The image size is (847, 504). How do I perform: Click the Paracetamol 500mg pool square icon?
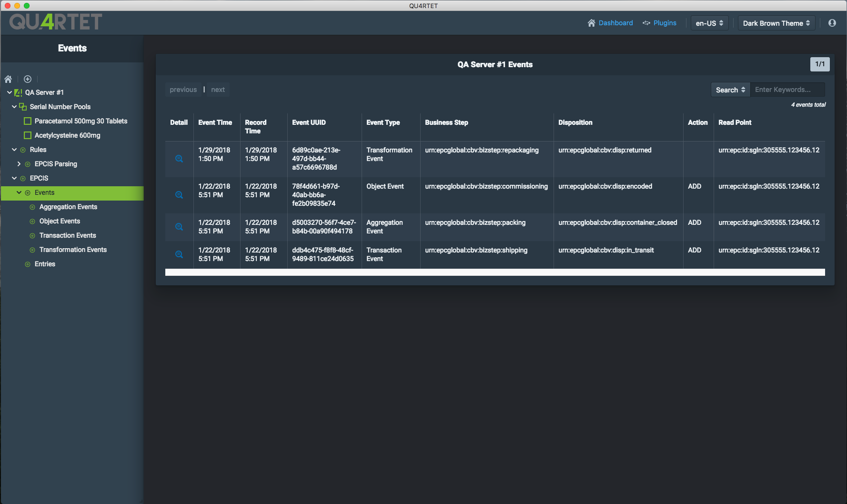pyautogui.click(x=28, y=121)
